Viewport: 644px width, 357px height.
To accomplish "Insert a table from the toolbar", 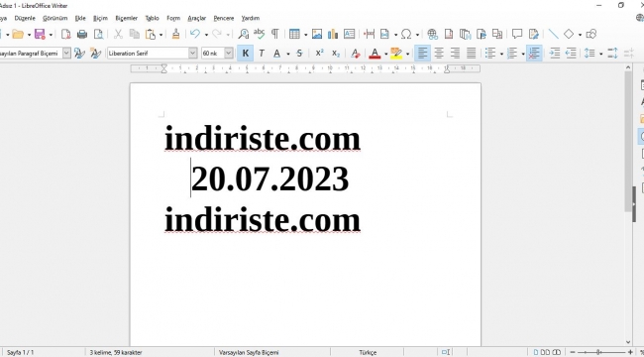I will [294, 34].
